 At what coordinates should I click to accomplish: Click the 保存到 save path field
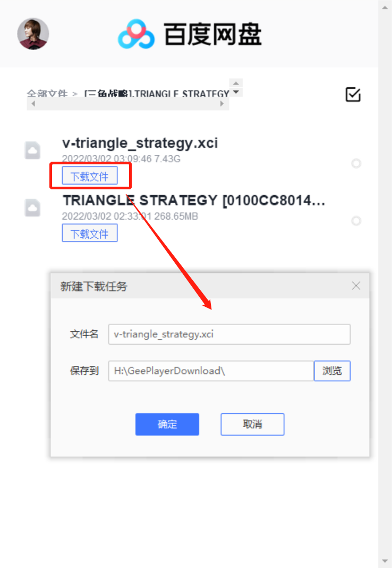pos(211,371)
